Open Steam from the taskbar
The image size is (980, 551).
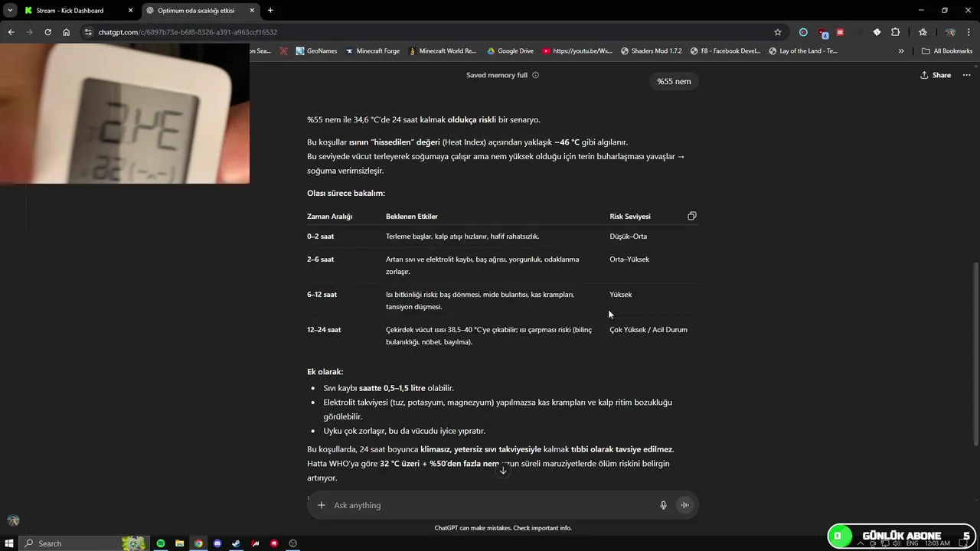[236, 543]
